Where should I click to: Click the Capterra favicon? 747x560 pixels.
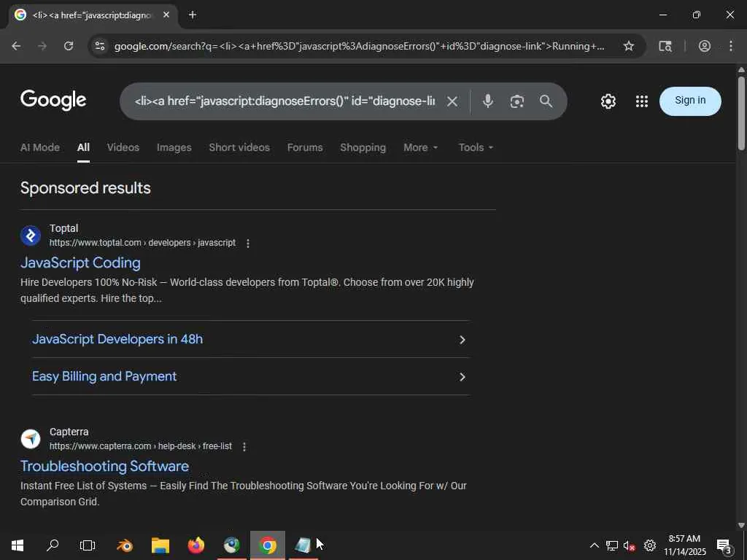click(31, 438)
